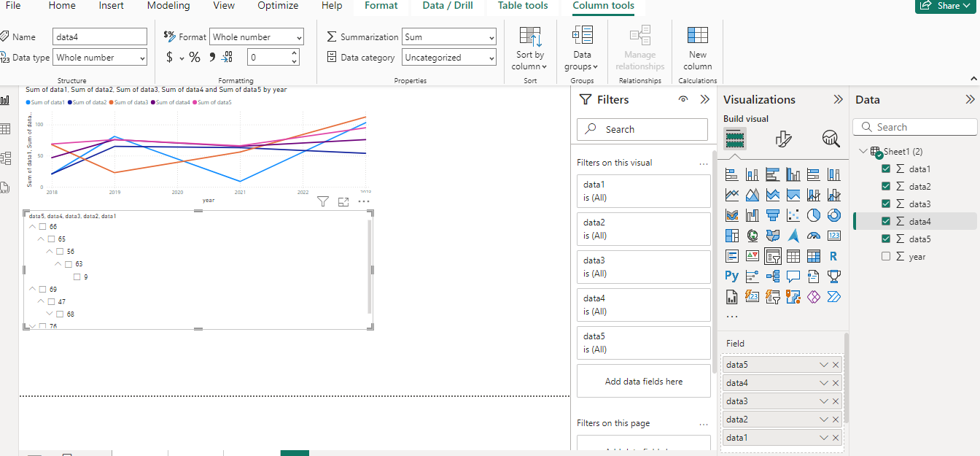Image resolution: width=980 pixels, height=456 pixels.
Task: Check the year field checkbox
Action: tap(886, 256)
